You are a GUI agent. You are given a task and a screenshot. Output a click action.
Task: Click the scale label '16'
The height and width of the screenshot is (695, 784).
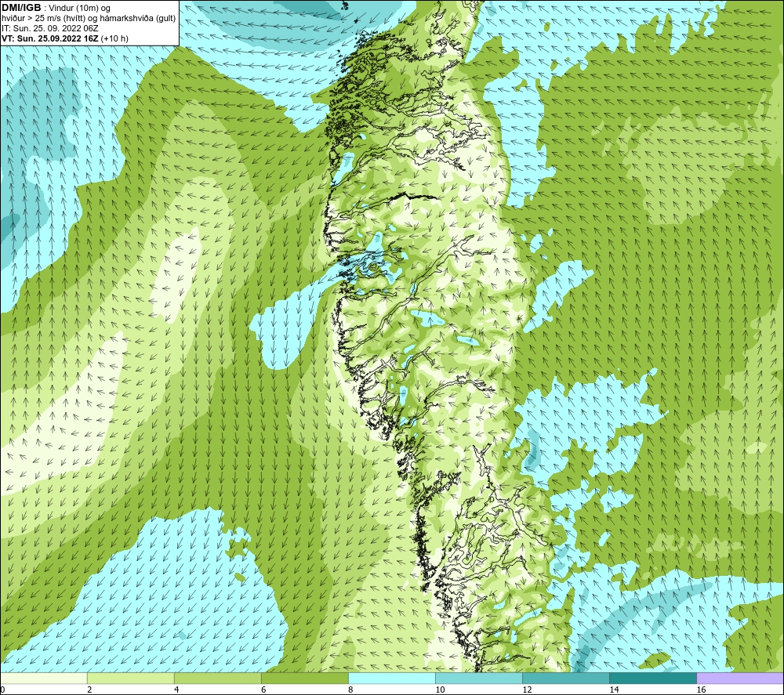pyautogui.click(x=700, y=690)
